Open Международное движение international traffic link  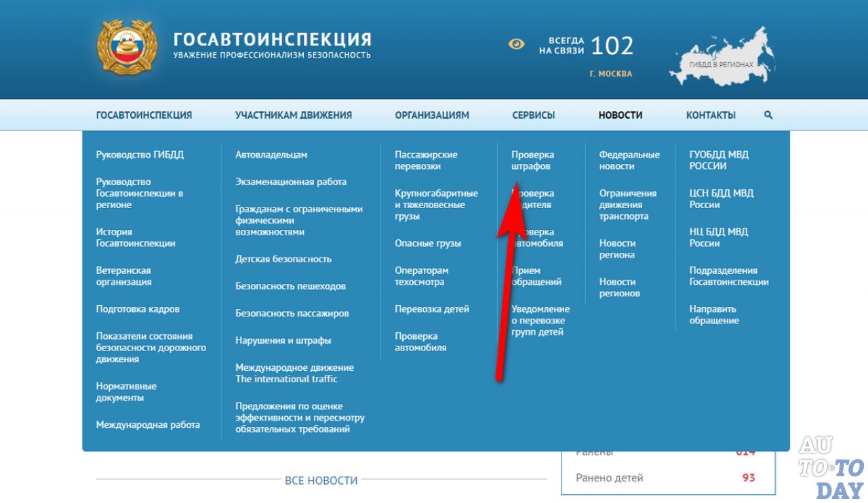coord(294,373)
